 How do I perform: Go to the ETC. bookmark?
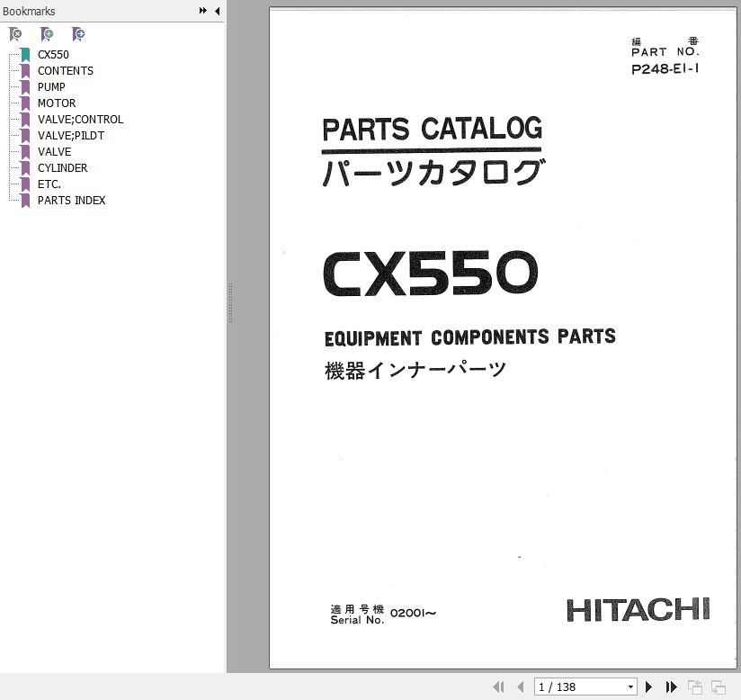coord(49,184)
